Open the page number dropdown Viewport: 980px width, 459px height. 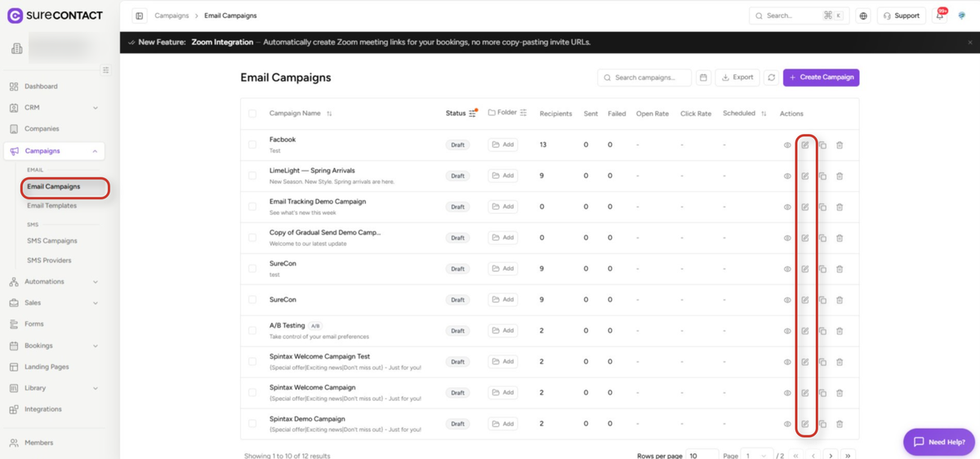click(758, 455)
